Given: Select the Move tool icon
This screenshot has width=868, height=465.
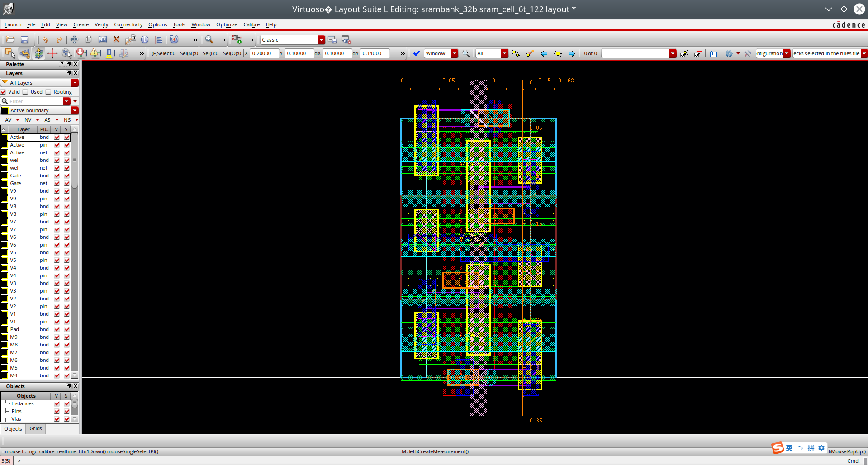Looking at the screenshot, I should click(x=75, y=40).
